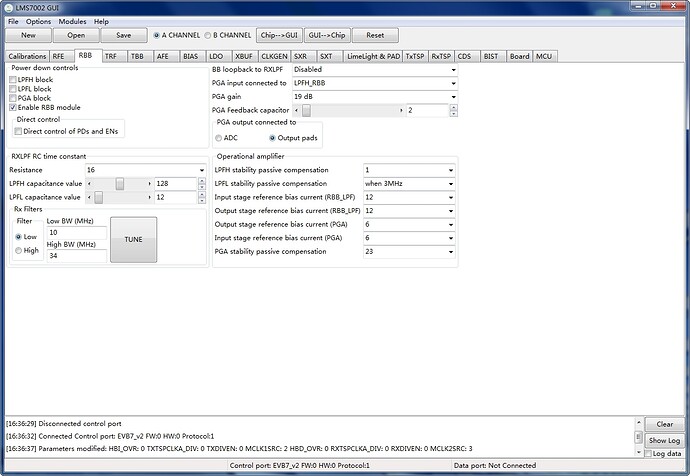Switch to the SXR tab
Screen dimensions: 690x476
click(x=304, y=56)
